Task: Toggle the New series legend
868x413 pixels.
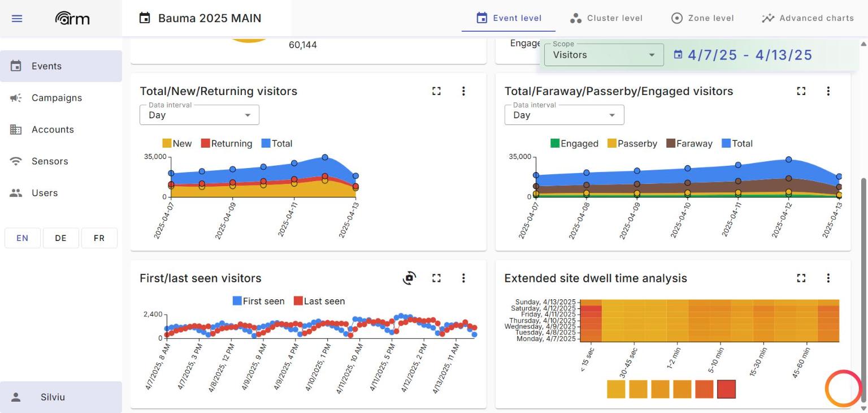Action: [x=177, y=144]
